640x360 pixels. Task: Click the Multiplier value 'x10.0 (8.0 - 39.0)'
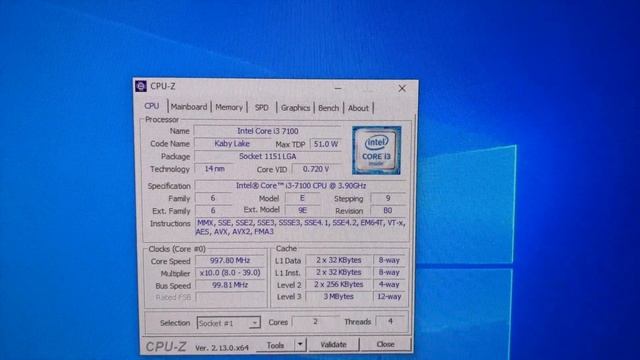click(230, 273)
